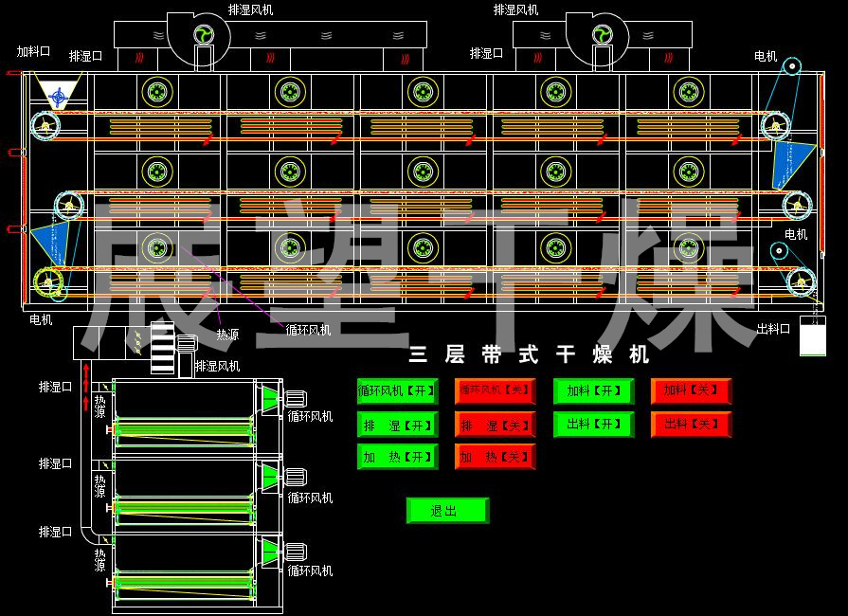848x616 pixels.
Task: Click the right 排湿风机 exhaust fan icon
Action: 601,35
